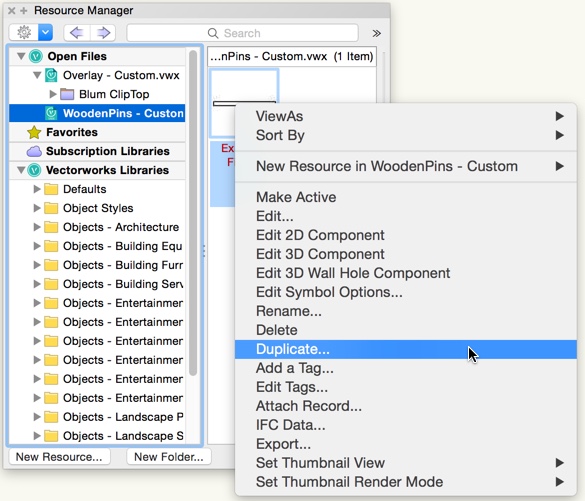The image size is (585, 501).
Task: Open the gear menu blue dropdown arrow
Action: [45, 33]
